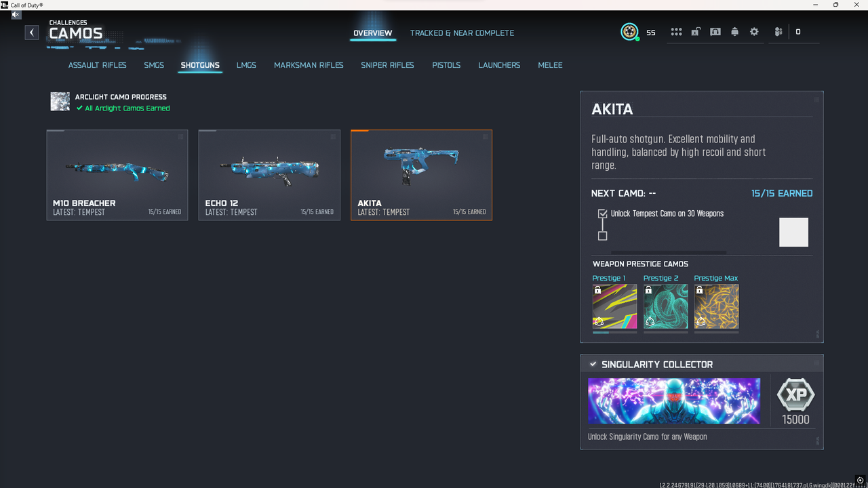868x488 pixels.
Task: Click the cycle icon on Prestige 2 camo
Action: click(x=650, y=321)
